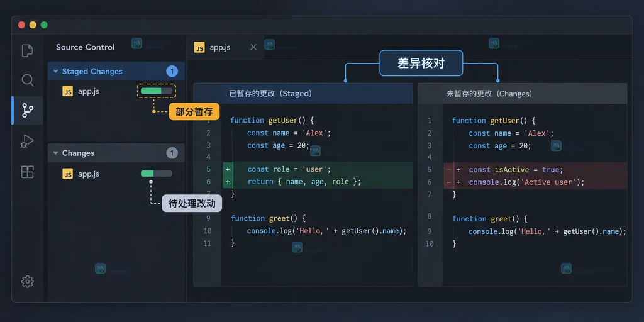Click the Changes count badge

tap(172, 153)
